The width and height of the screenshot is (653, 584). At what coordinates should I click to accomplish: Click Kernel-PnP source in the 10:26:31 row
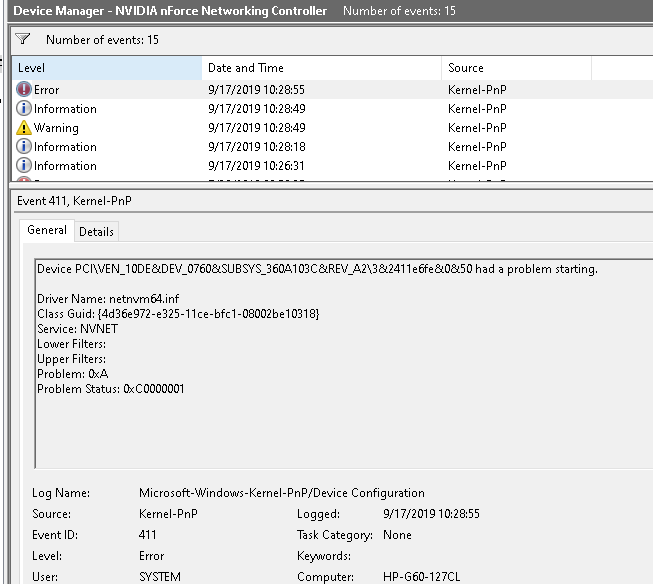click(477, 166)
